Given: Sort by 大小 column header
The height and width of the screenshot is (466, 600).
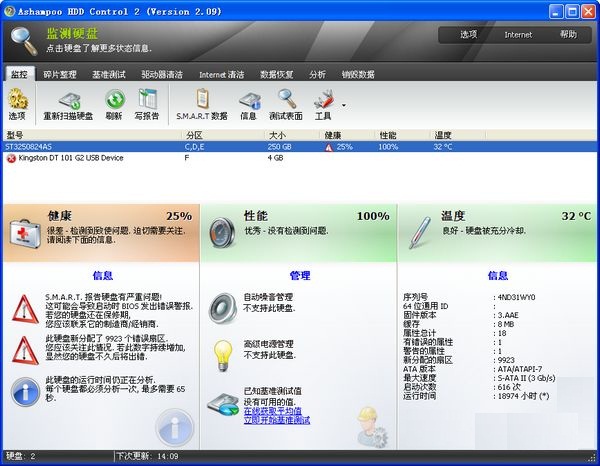Looking at the screenshot, I should pyautogui.click(x=291, y=135).
